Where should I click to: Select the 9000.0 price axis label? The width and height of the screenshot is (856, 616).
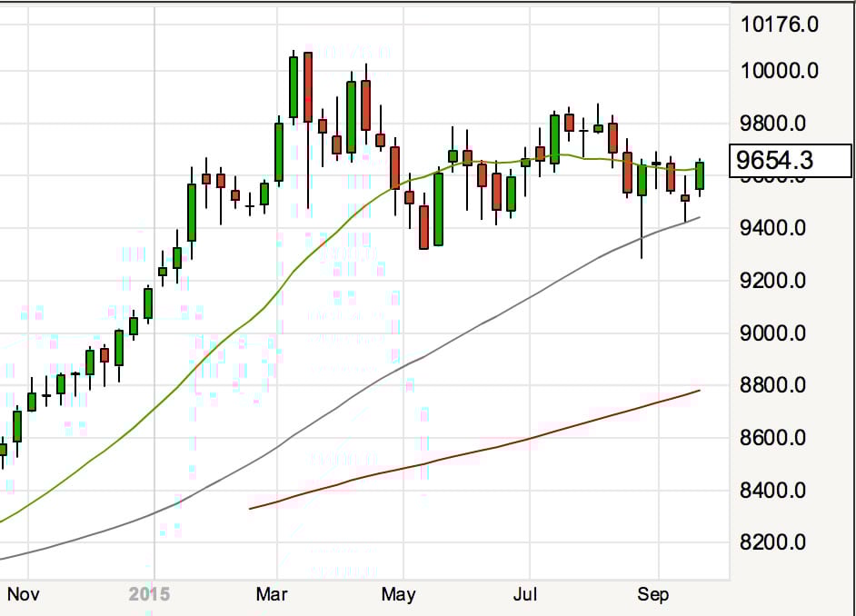pyautogui.click(x=781, y=333)
